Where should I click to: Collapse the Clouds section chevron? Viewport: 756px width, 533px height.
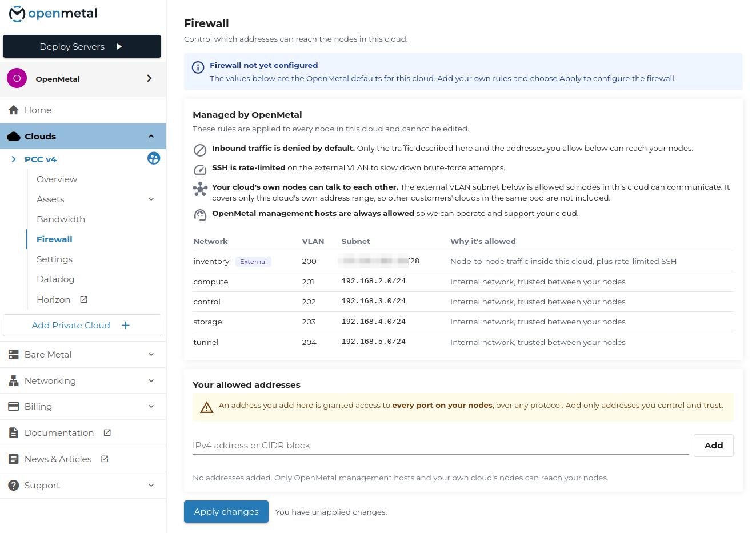coord(151,137)
